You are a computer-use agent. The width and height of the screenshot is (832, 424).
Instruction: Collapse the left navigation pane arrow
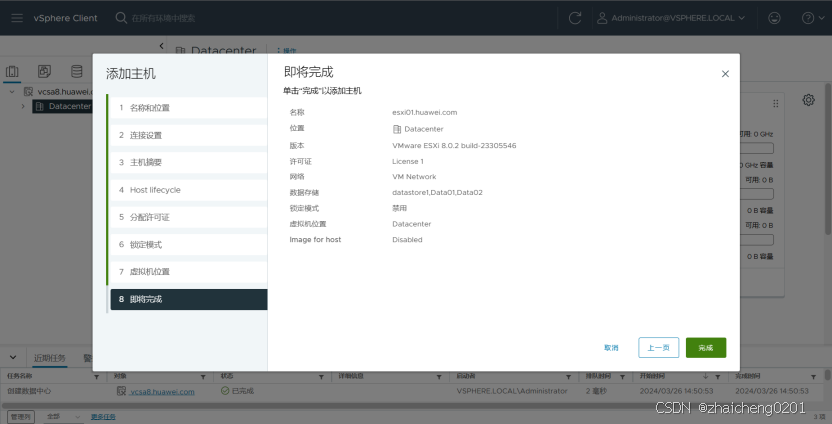[x=161, y=46]
